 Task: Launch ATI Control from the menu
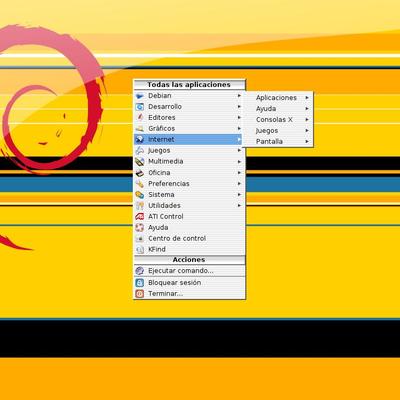tap(189, 217)
